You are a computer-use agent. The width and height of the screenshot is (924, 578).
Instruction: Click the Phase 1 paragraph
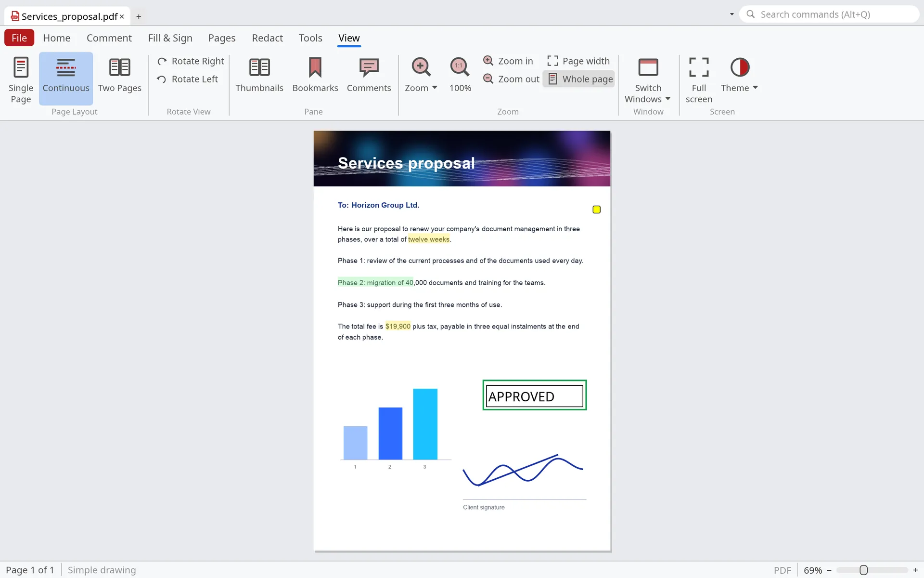pyautogui.click(x=460, y=261)
